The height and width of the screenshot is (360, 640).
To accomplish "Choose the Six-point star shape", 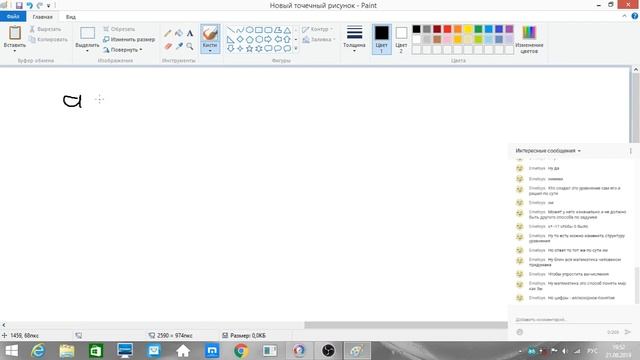I will click(x=259, y=49).
